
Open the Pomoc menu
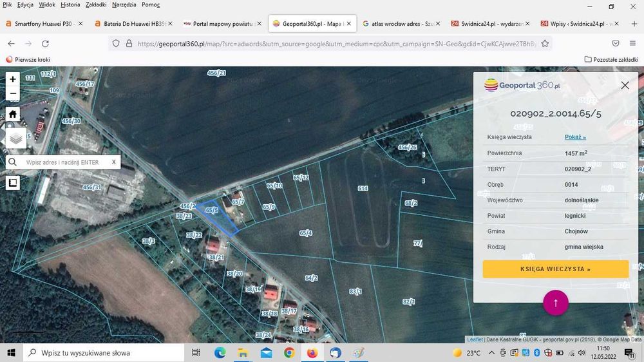click(151, 5)
